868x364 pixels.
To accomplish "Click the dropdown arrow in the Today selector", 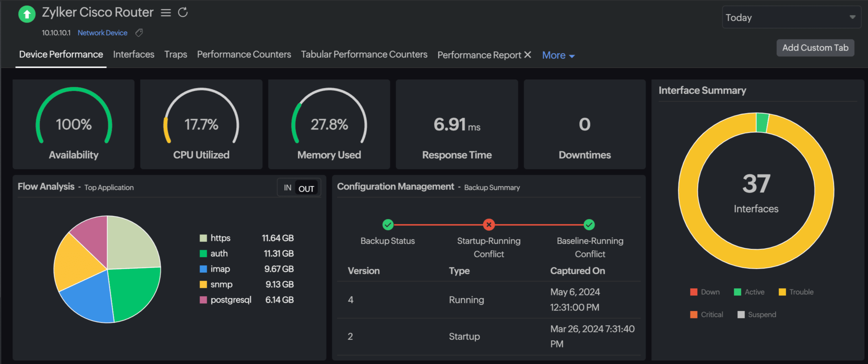I will [x=852, y=17].
